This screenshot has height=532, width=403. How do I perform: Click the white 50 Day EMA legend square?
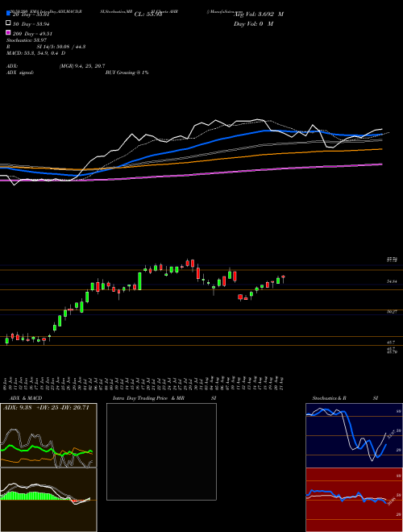tap(8, 23)
